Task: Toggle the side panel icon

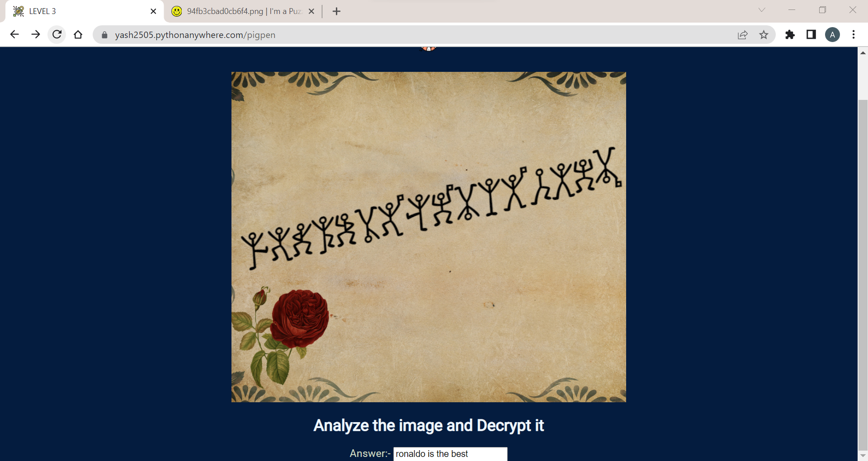Action: coord(811,34)
